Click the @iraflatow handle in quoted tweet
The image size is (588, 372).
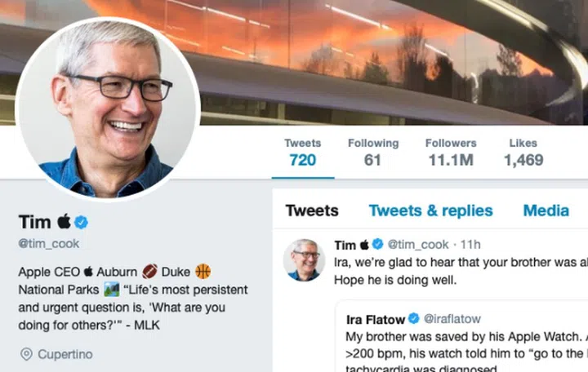point(452,318)
